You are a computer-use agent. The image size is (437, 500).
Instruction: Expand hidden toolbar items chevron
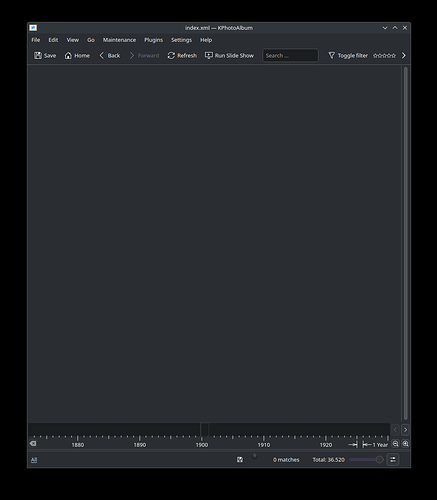coord(404,55)
